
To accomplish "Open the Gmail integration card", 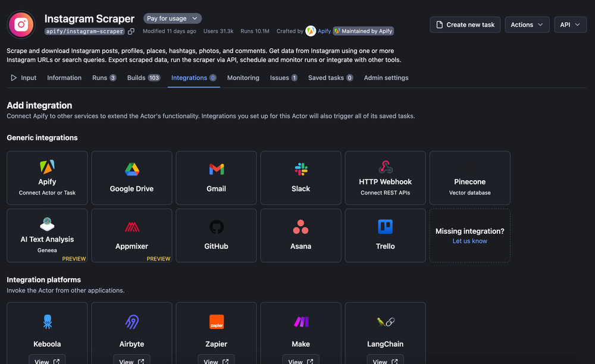I will (x=216, y=177).
